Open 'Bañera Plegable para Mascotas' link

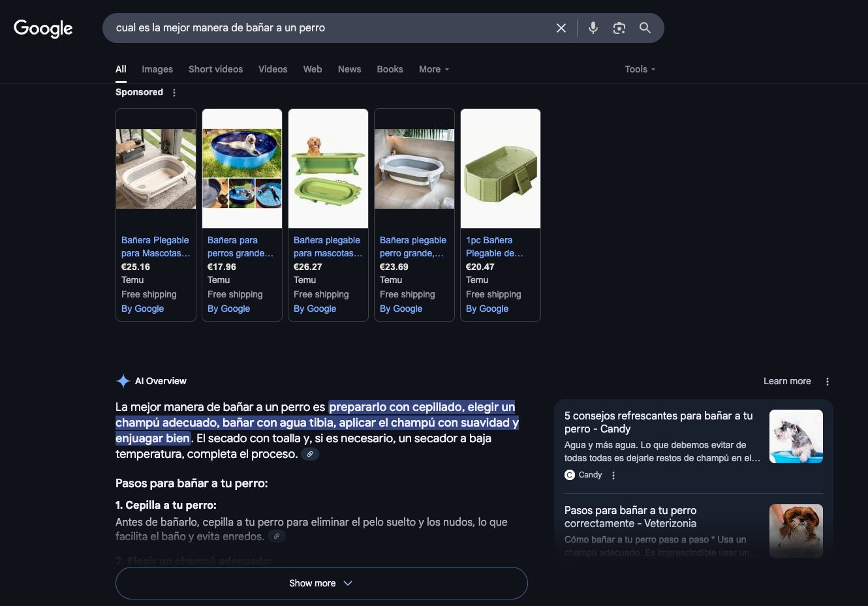(156, 247)
